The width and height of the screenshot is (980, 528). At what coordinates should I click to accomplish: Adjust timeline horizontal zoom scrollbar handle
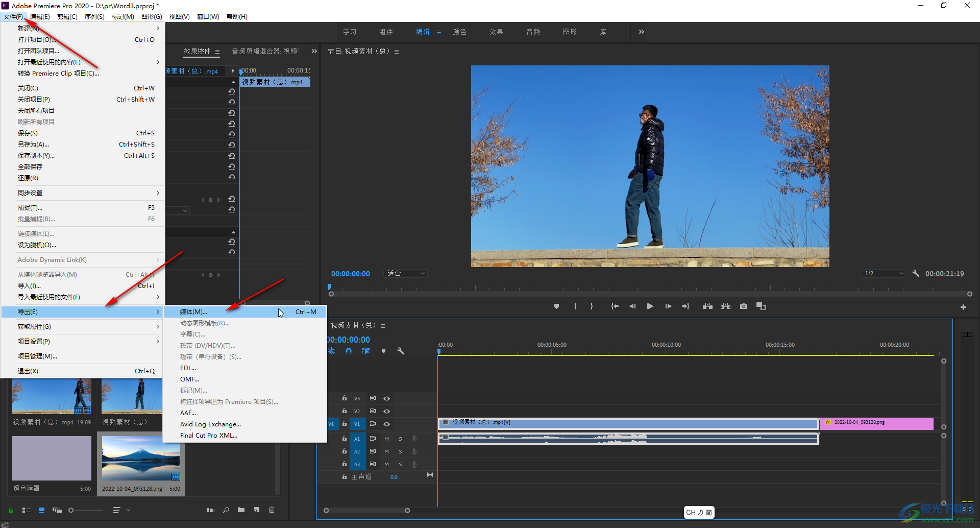tap(407, 511)
